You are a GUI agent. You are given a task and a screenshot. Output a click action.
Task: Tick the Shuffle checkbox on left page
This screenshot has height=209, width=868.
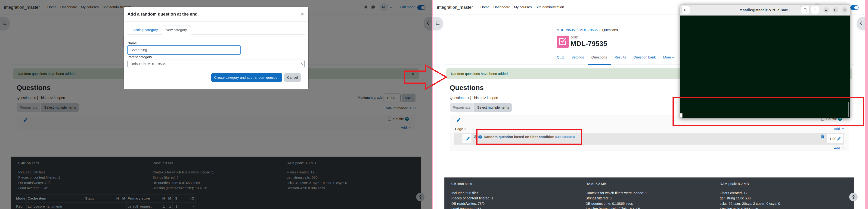coord(390,119)
